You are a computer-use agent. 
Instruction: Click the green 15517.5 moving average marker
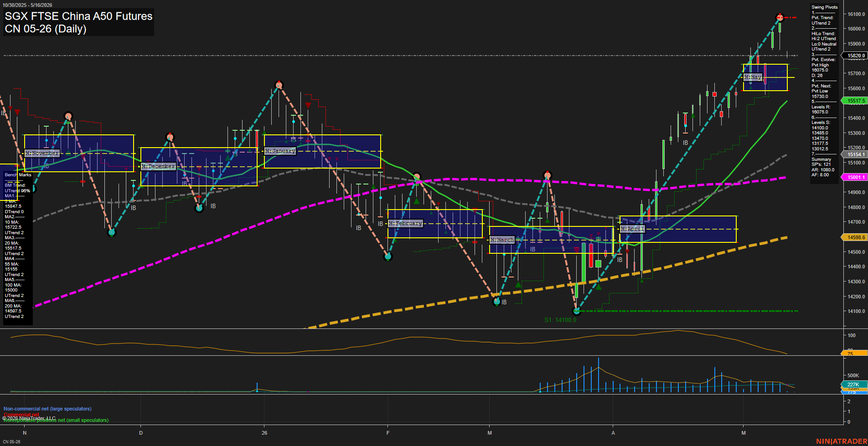point(855,101)
